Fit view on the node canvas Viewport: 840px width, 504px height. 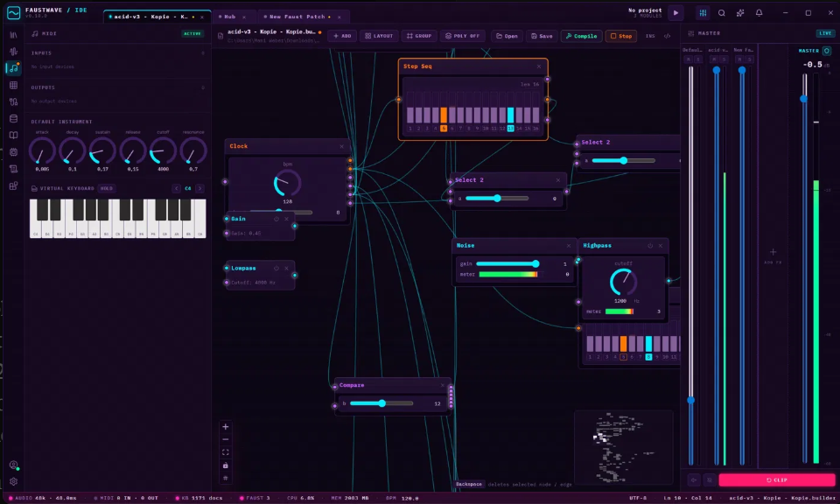pos(226,452)
